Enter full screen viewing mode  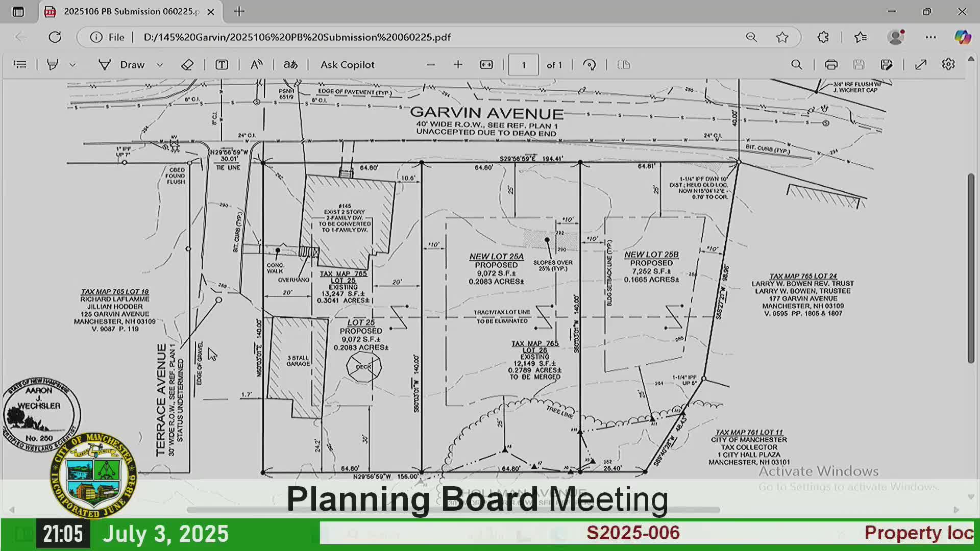click(921, 64)
